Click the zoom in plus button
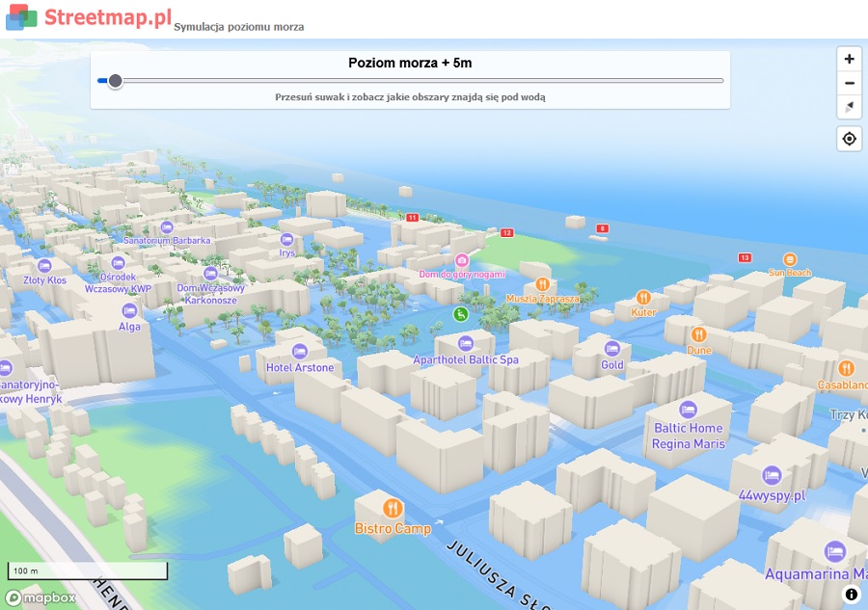Image resolution: width=868 pixels, height=610 pixels. coord(849,59)
